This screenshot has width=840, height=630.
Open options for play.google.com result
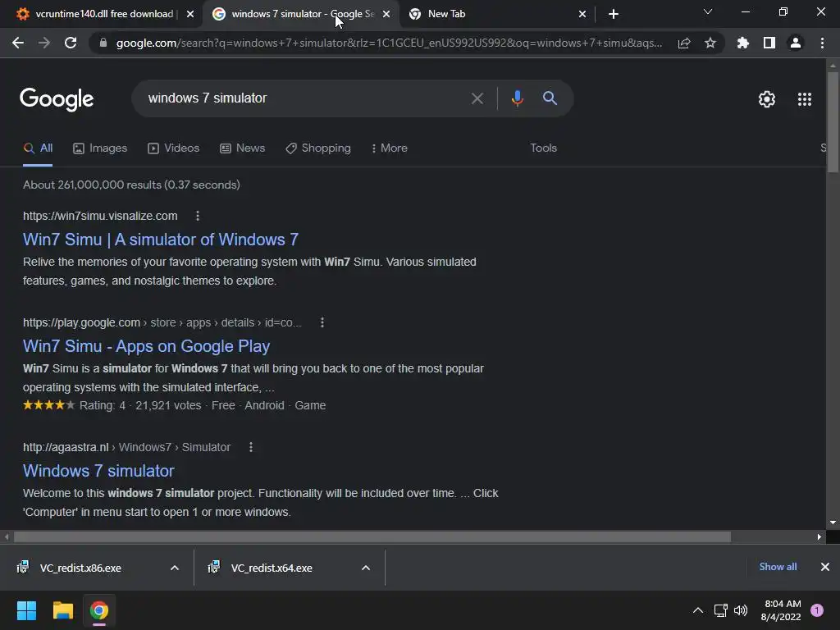click(322, 322)
